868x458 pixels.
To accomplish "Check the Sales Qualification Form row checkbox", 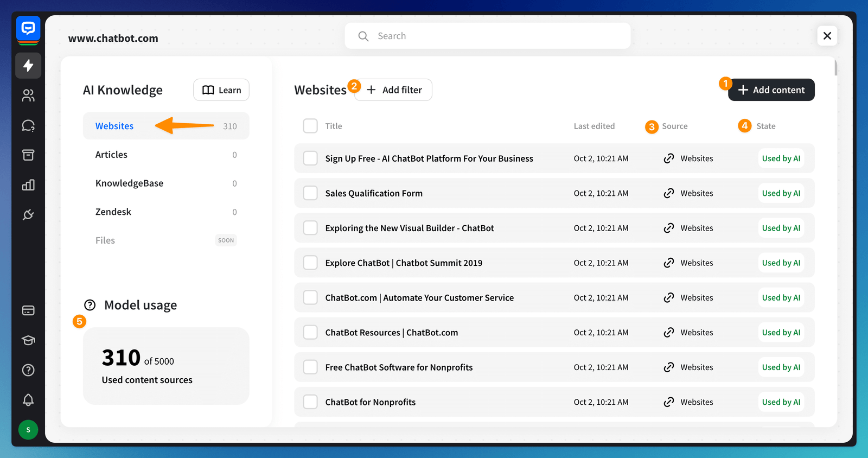I will click(310, 193).
